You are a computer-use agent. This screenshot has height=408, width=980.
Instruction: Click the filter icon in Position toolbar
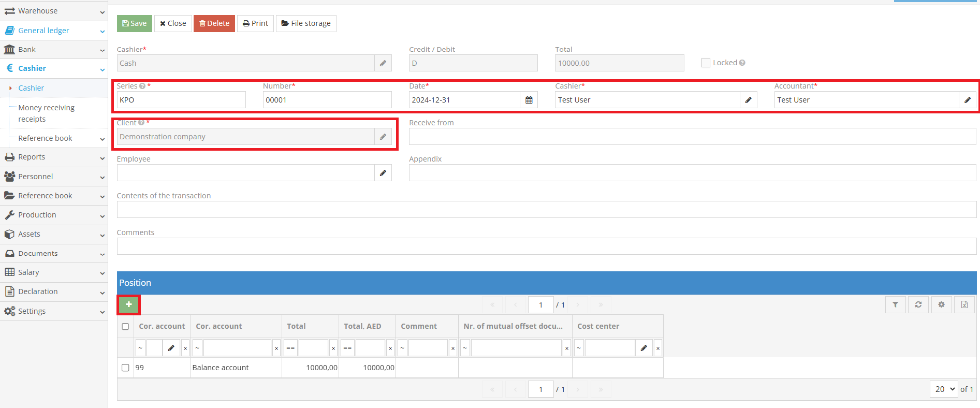pyautogui.click(x=895, y=305)
